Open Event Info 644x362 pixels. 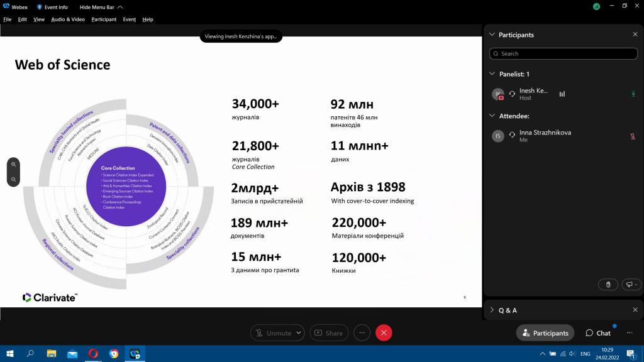[x=52, y=7]
